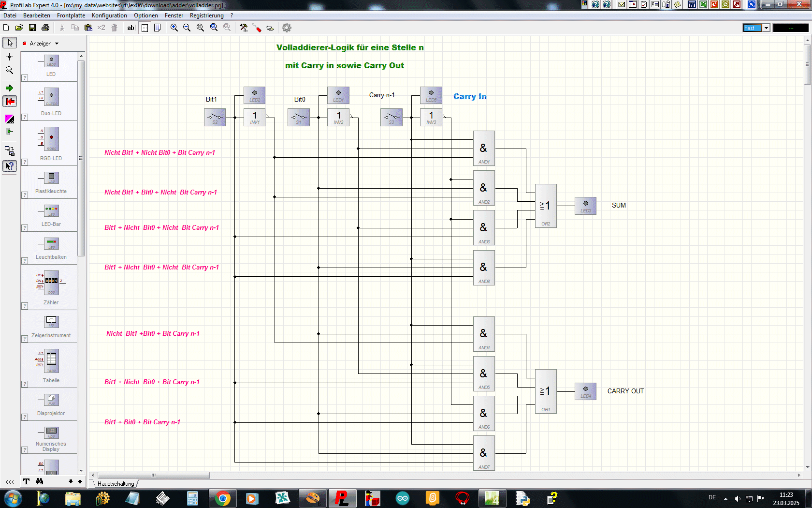Open the help question mark for LED
Viewport: 812px width, 508px height.
click(x=25, y=78)
